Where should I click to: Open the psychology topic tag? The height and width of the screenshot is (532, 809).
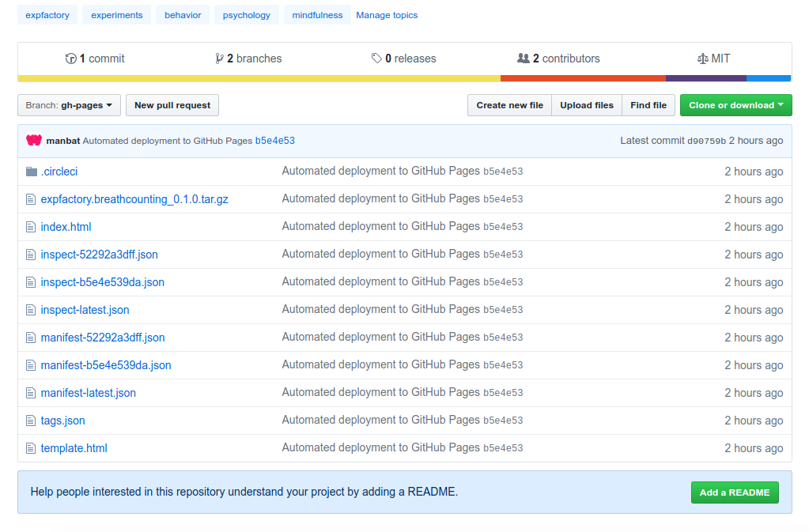[x=247, y=15]
